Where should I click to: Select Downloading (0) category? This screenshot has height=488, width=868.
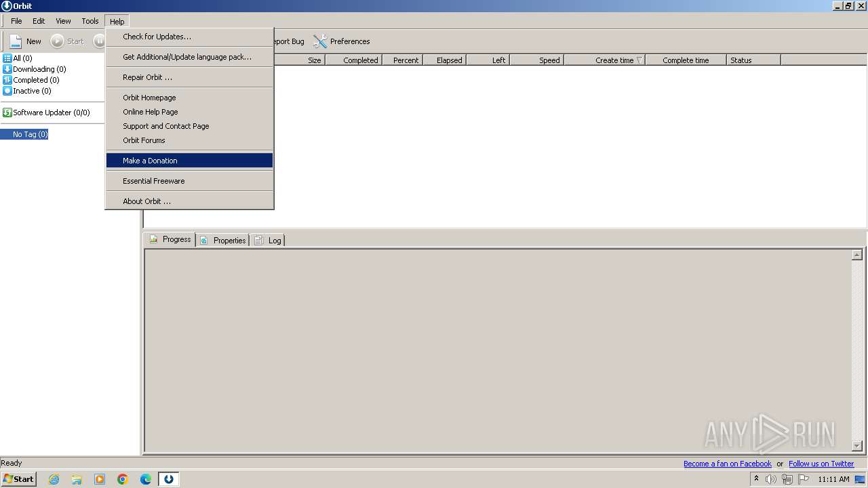click(x=35, y=69)
